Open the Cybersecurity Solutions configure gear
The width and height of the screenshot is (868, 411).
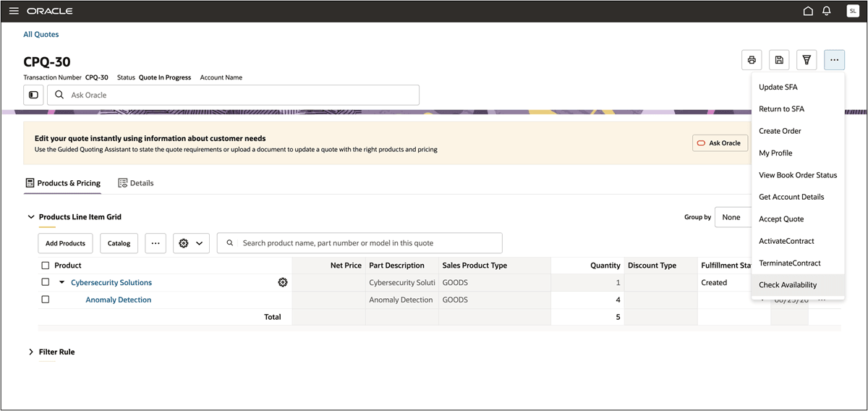(x=283, y=282)
